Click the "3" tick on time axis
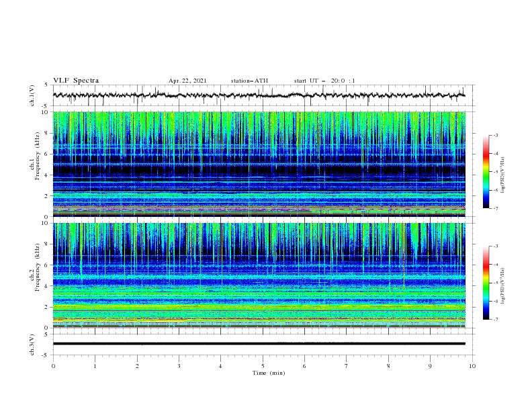This screenshot has height=411, width=532. click(x=179, y=366)
